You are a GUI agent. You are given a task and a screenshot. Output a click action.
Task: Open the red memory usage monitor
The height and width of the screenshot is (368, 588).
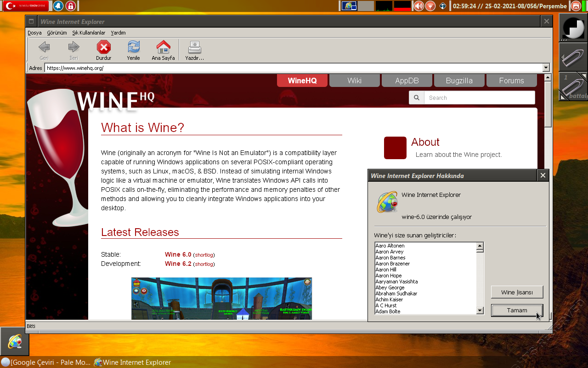tap(402, 6)
